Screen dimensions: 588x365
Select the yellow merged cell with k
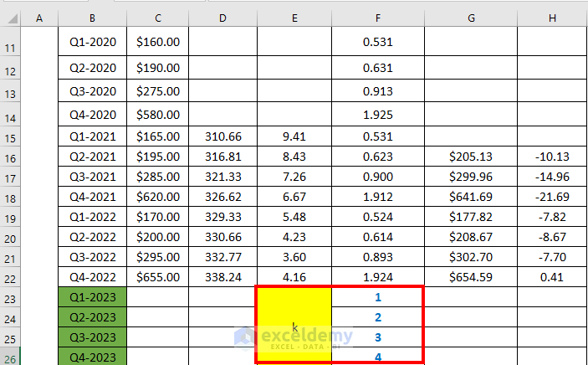click(x=294, y=326)
